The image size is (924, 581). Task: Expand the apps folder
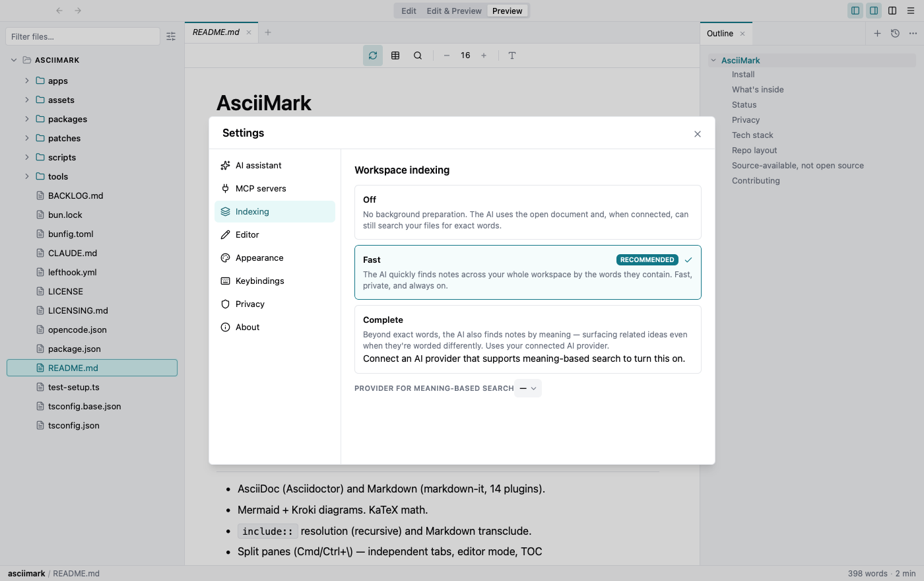click(27, 81)
